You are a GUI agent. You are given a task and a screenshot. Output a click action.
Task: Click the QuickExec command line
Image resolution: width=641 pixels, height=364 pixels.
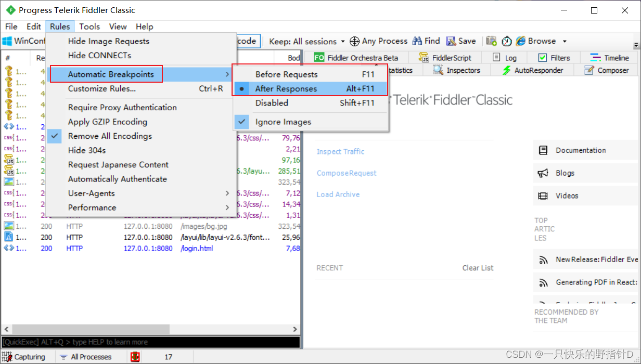[151, 342]
